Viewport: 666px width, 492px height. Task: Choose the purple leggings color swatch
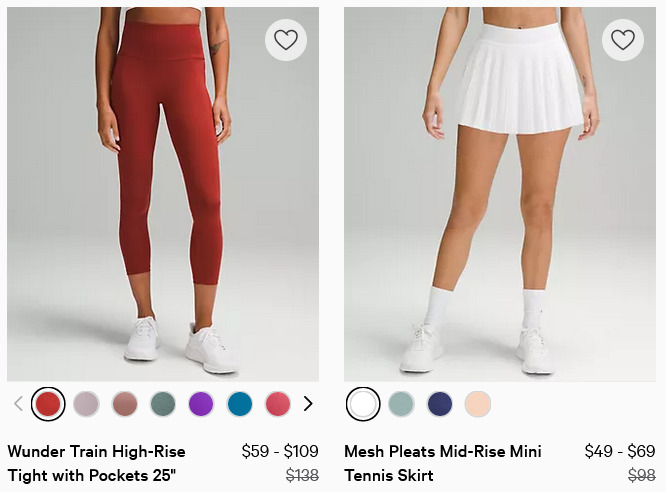click(x=201, y=404)
